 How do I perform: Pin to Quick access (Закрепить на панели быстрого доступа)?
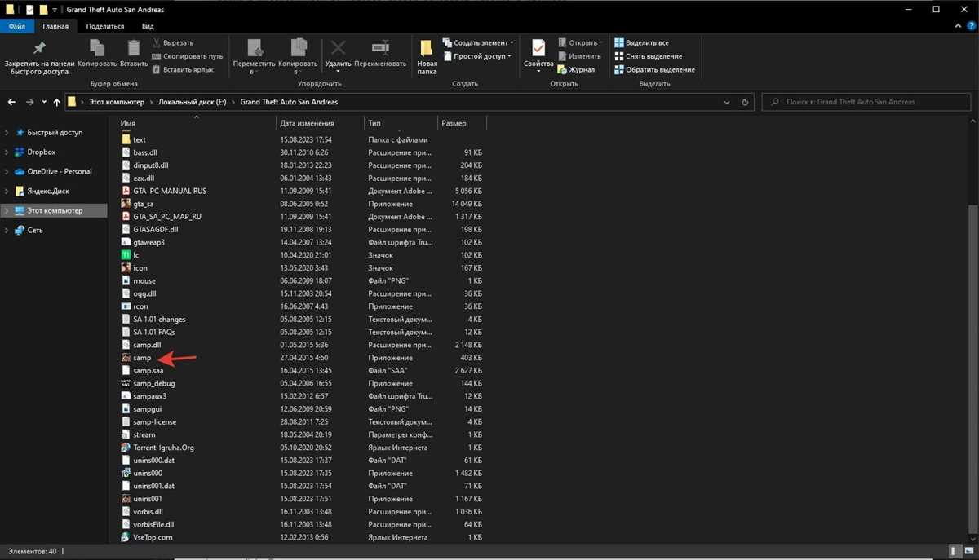point(39,58)
